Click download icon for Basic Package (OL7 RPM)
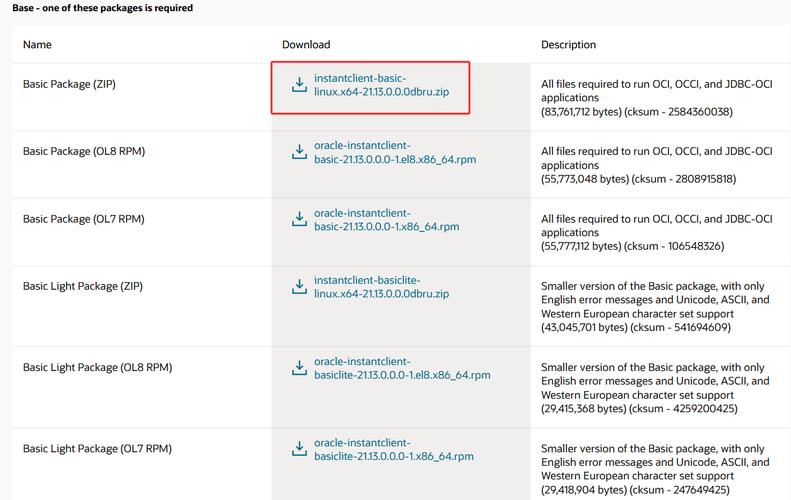 299,219
